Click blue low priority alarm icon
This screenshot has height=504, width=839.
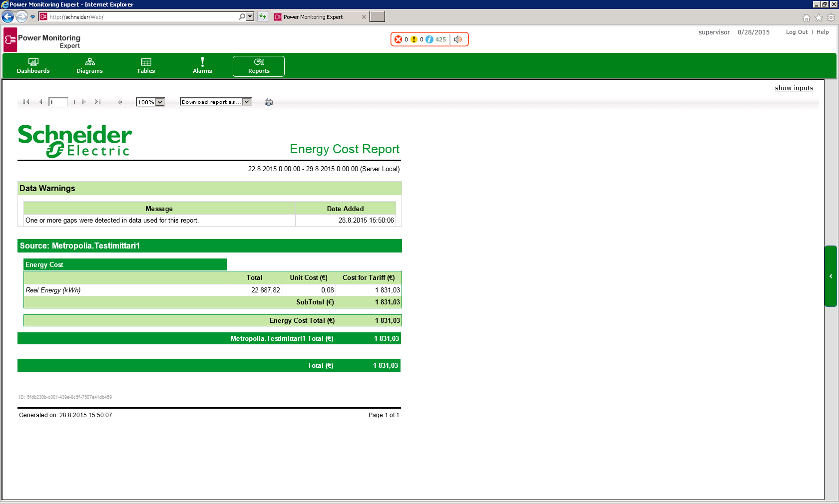pyautogui.click(x=429, y=39)
